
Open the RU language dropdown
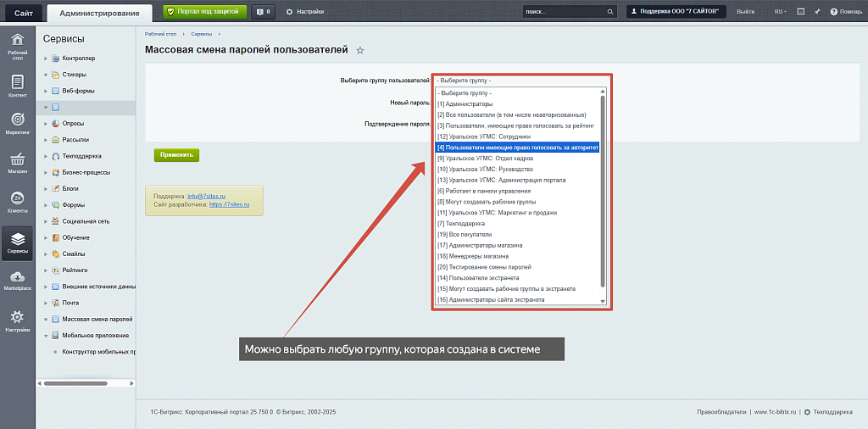point(780,12)
